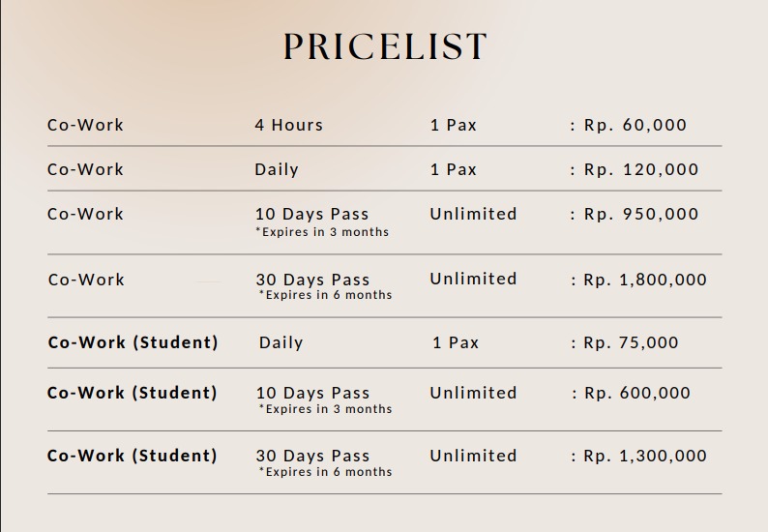Screen dimensions: 768x532
Task: Click the Rp. 1,800,000 price
Action: [x=644, y=280]
